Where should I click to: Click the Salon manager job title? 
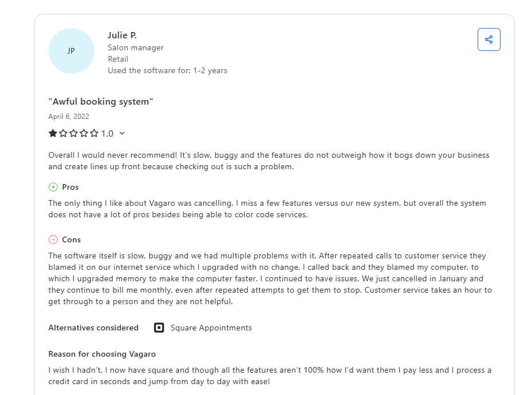pos(136,47)
